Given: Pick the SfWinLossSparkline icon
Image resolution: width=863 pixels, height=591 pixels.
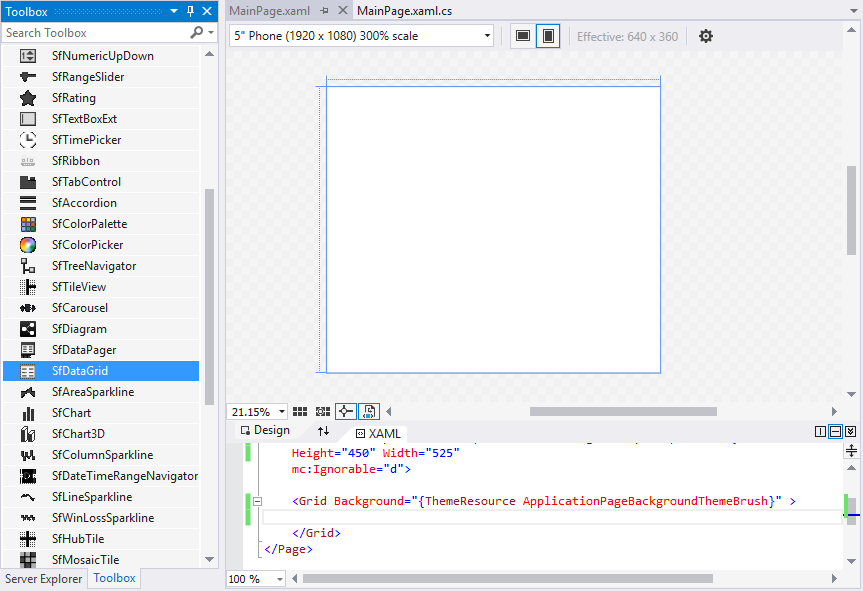Looking at the screenshot, I should pos(28,518).
